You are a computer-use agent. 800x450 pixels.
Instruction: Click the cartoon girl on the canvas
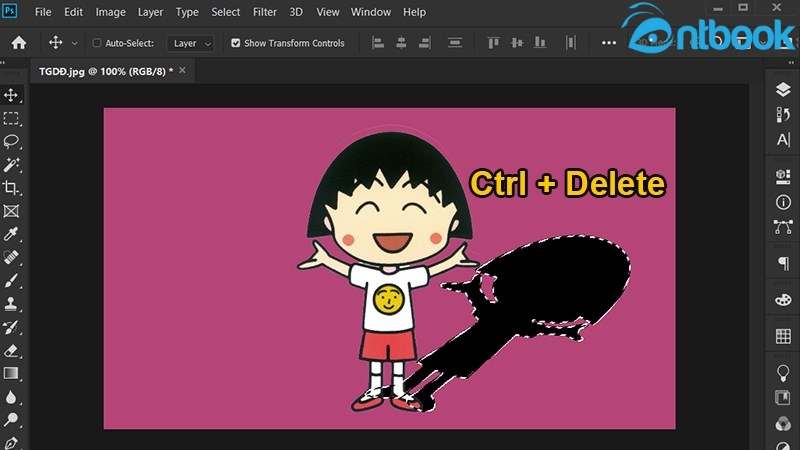[388, 270]
